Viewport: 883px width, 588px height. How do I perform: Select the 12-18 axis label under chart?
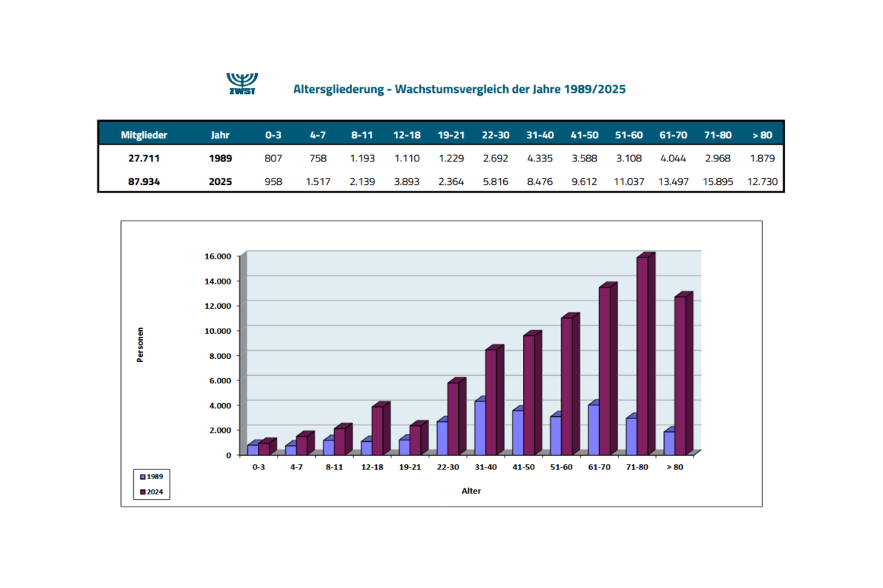pyautogui.click(x=371, y=467)
